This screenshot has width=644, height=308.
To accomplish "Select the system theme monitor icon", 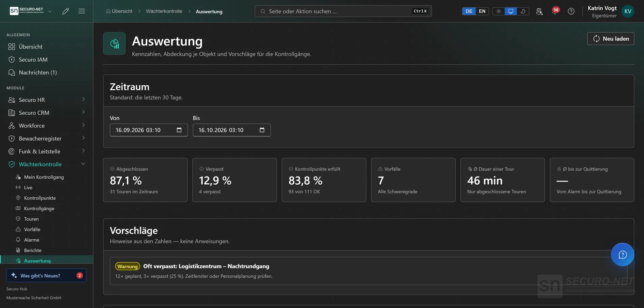I will click(x=511, y=11).
